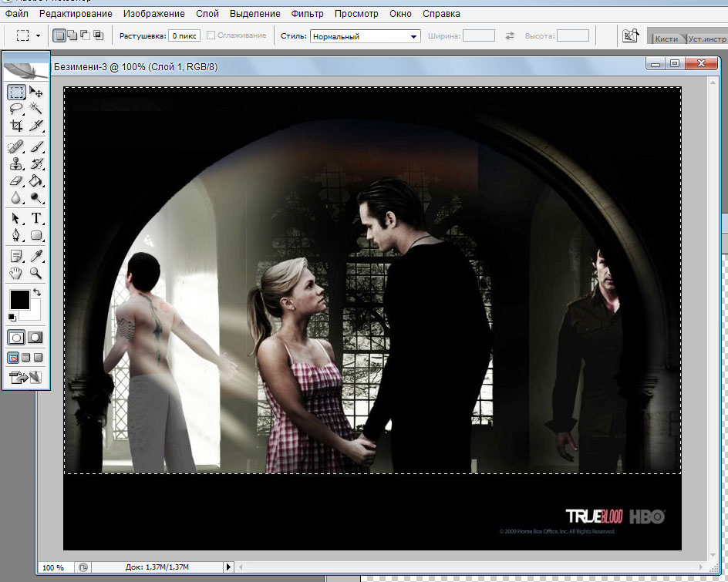Click the feather logo at toolbox top

(x=25, y=71)
